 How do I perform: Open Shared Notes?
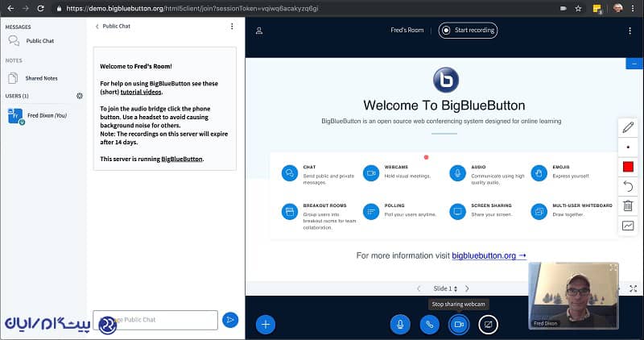(43, 78)
